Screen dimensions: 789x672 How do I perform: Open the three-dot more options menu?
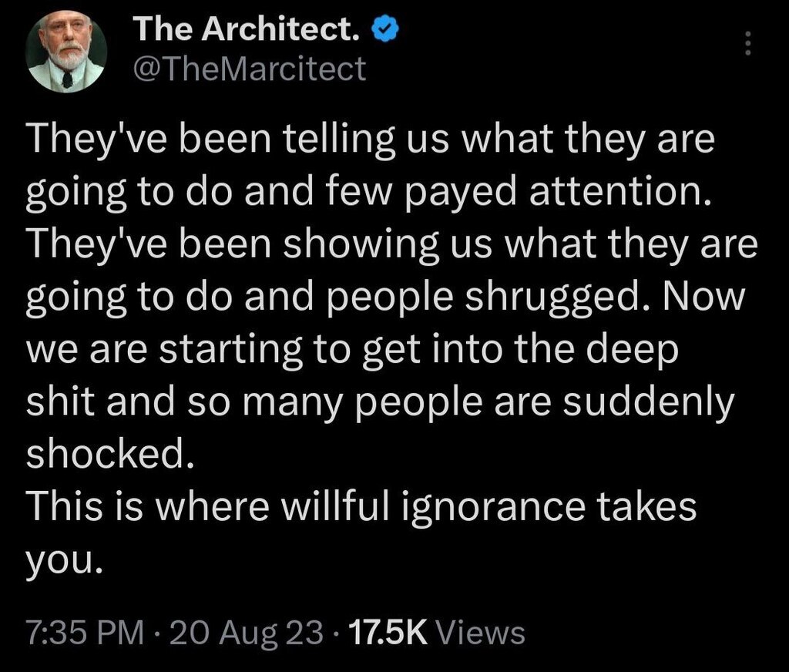coord(747,43)
